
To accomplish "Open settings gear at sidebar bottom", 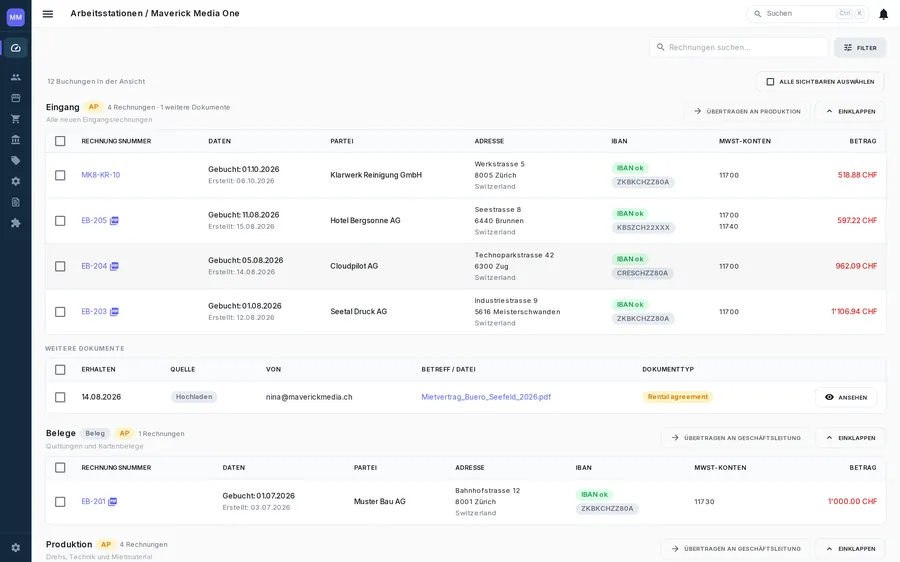I will [x=15, y=548].
